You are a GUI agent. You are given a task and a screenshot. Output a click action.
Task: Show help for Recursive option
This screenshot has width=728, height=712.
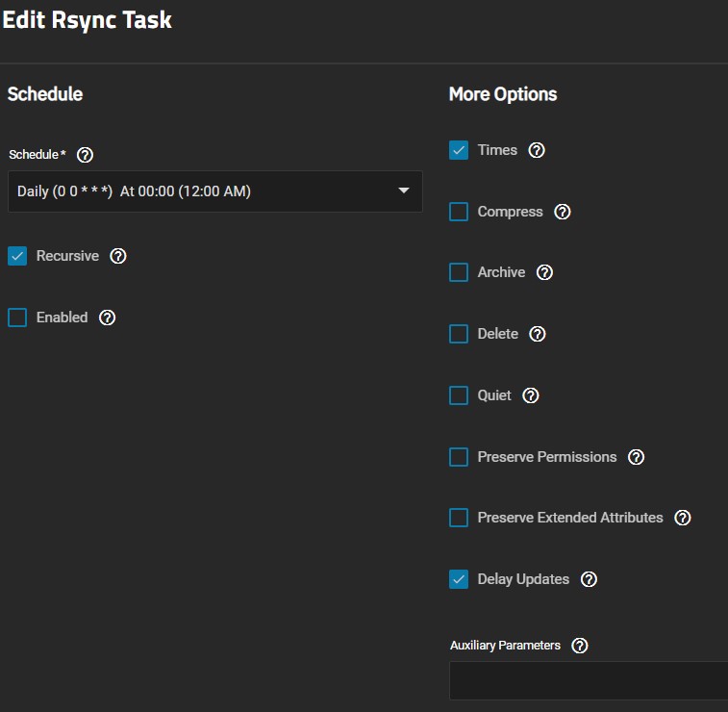click(x=118, y=256)
